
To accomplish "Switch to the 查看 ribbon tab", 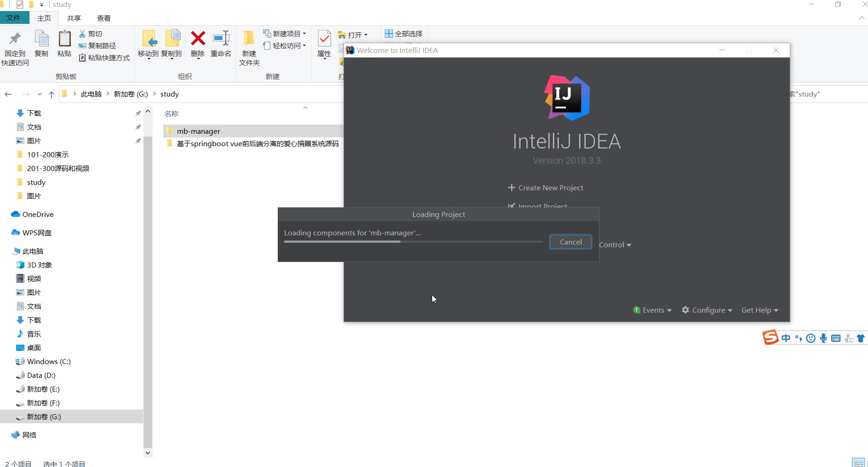I will 104,18.
